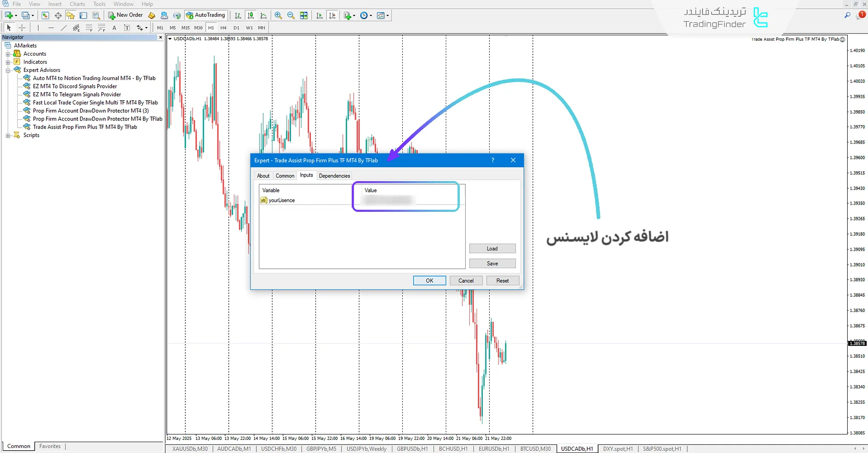
Task: Switch to the Common tab in Expert dialog
Action: [x=285, y=176]
